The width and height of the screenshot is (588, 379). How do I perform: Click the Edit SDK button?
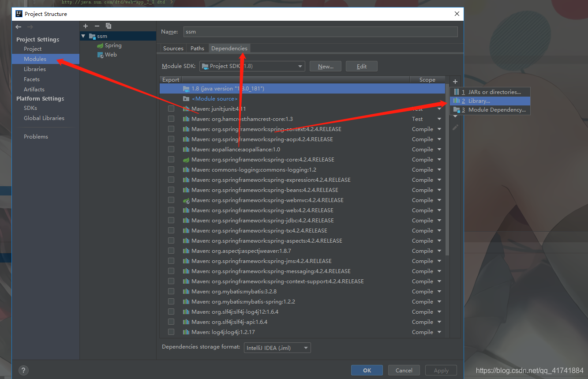(362, 66)
